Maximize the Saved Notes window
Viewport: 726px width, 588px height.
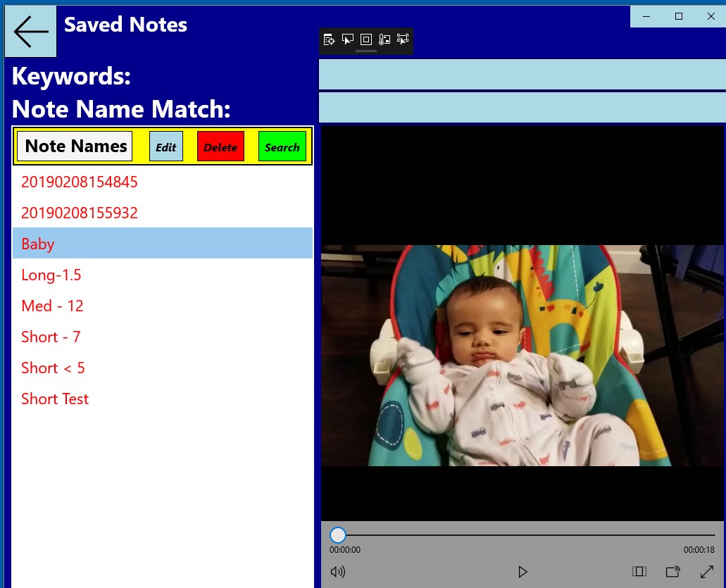679,16
